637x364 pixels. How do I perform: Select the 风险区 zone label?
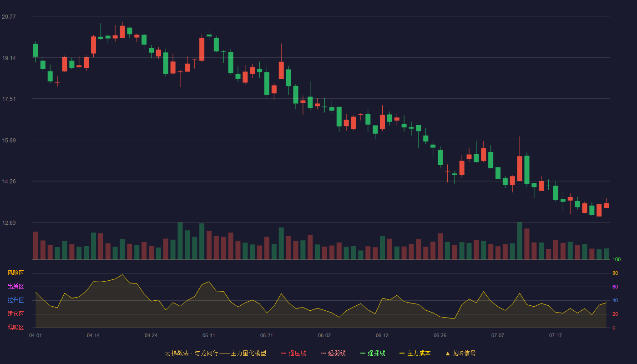tap(15, 273)
